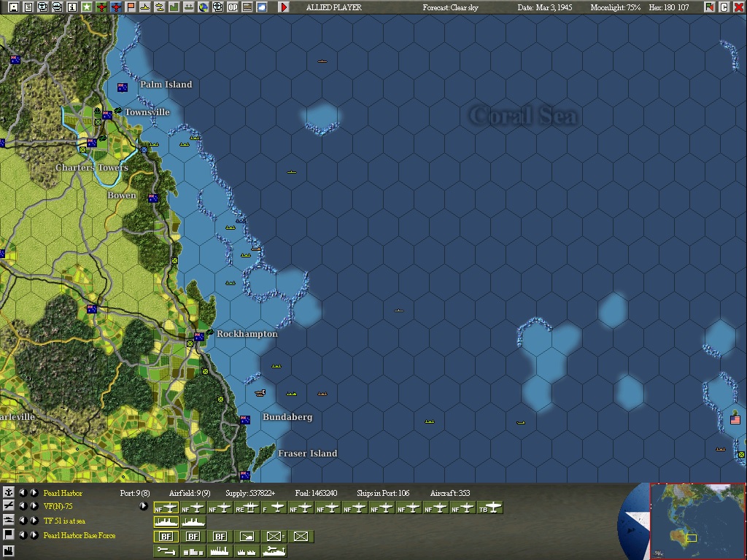Image resolution: width=747 pixels, height=560 pixels.
Task: Click the ship icon left of TF 51
Action: (x=8, y=520)
